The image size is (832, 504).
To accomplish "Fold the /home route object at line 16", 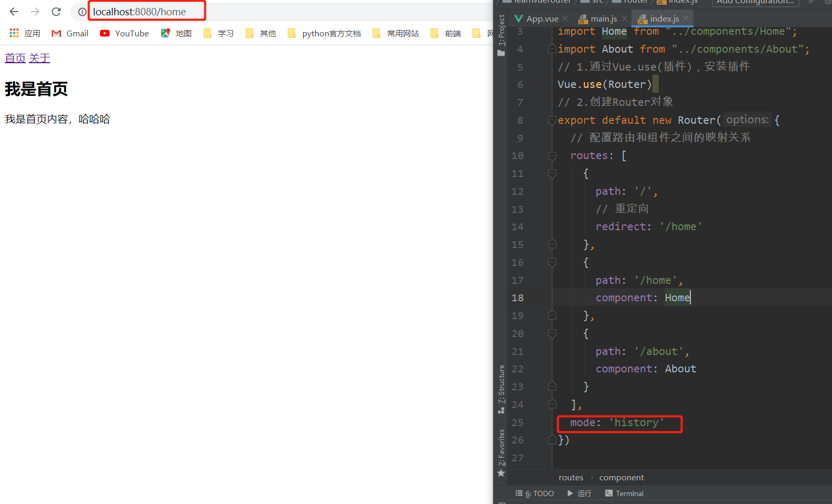I will click(552, 262).
